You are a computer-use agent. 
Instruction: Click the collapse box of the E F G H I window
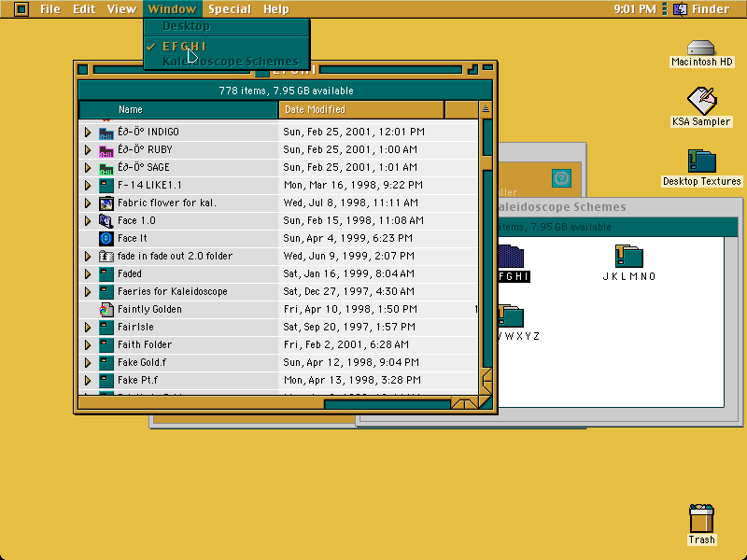[487, 69]
